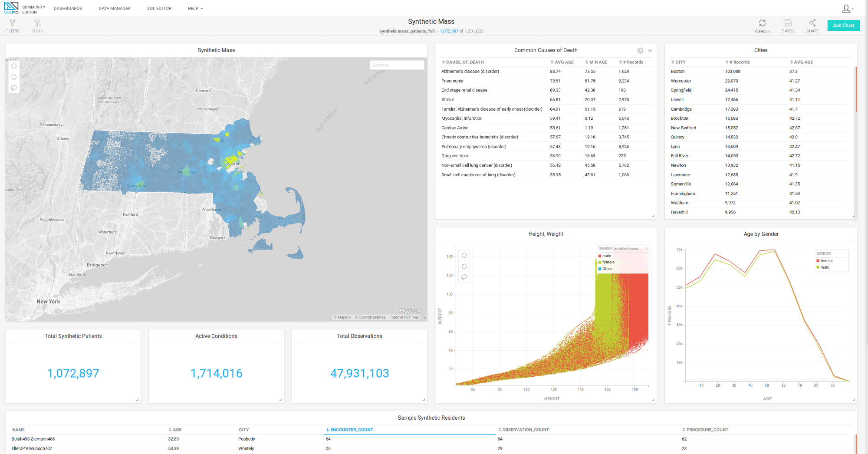This screenshot has height=454, width=868.
Task: Sort Cities table by # Records
Action: coord(737,62)
